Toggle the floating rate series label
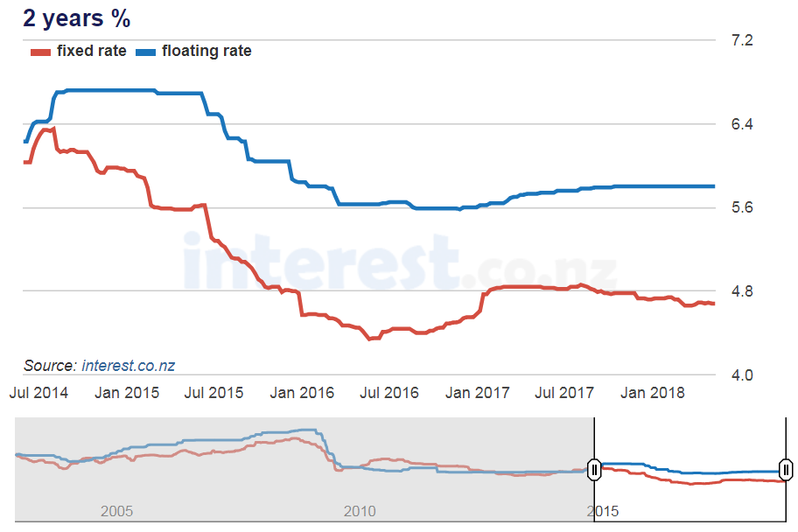This screenshot has width=798, height=532. [x=206, y=51]
